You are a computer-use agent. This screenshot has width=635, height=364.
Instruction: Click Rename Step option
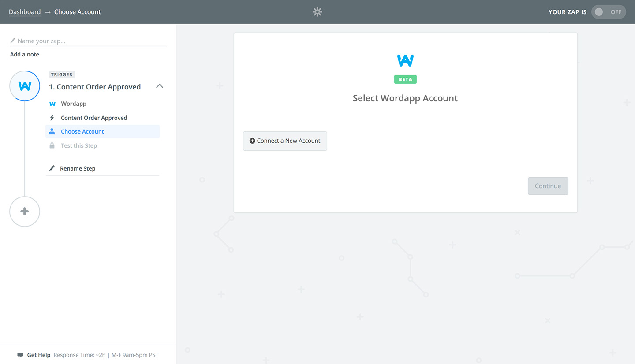point(78,168)
